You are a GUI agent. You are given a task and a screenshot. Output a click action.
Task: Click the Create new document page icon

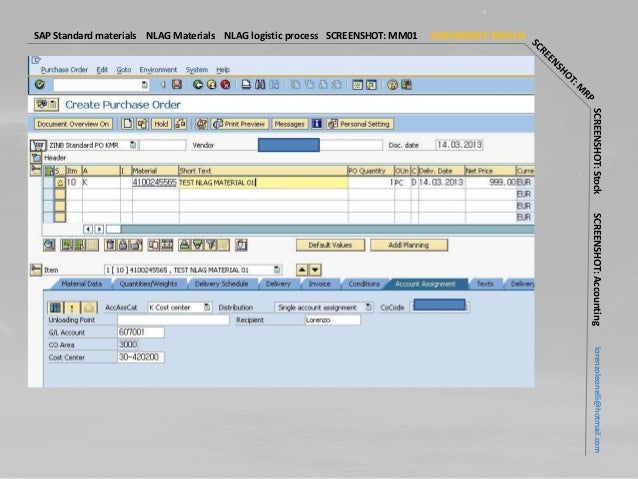(127, 124)
